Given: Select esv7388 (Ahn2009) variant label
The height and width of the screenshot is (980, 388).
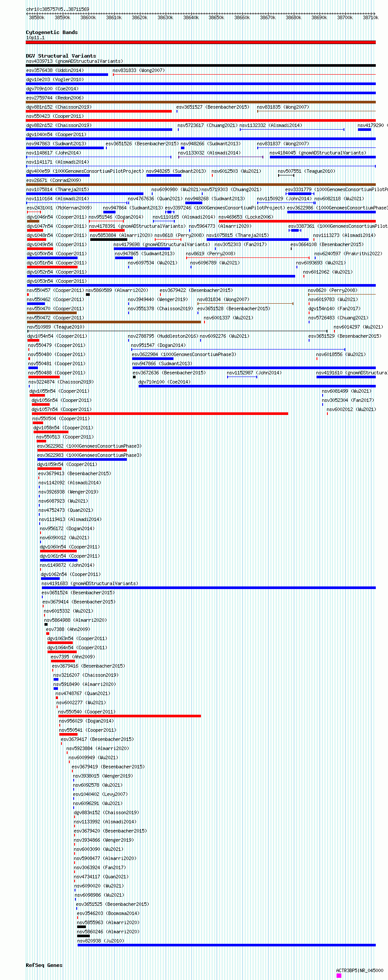Looking at the screenshot, I should tap(68, 629).
